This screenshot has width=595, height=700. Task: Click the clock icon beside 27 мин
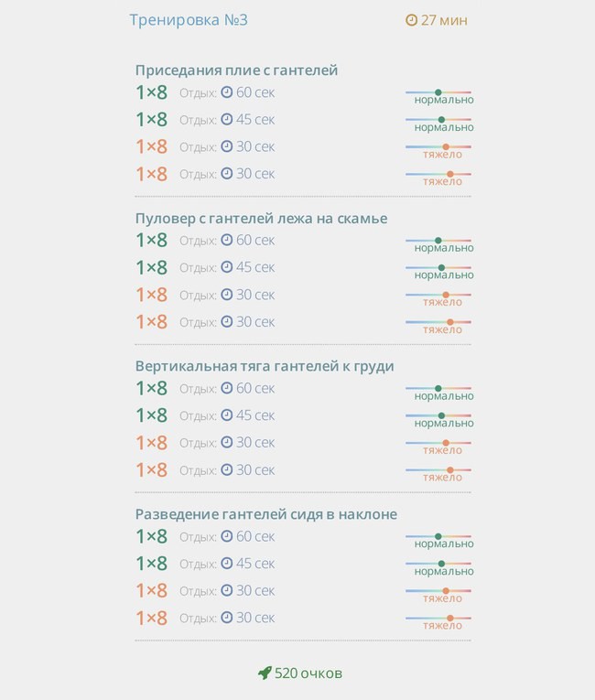click(411, 20)
